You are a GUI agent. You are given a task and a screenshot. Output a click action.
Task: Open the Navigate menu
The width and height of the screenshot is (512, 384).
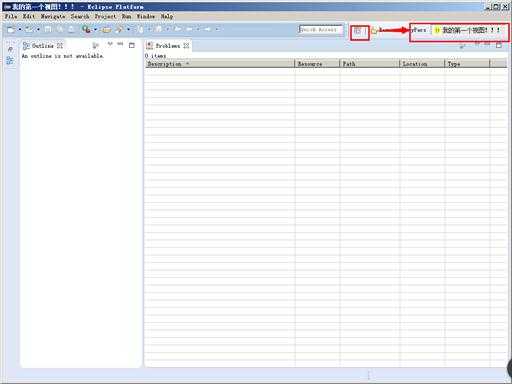(x=53, y=16)
